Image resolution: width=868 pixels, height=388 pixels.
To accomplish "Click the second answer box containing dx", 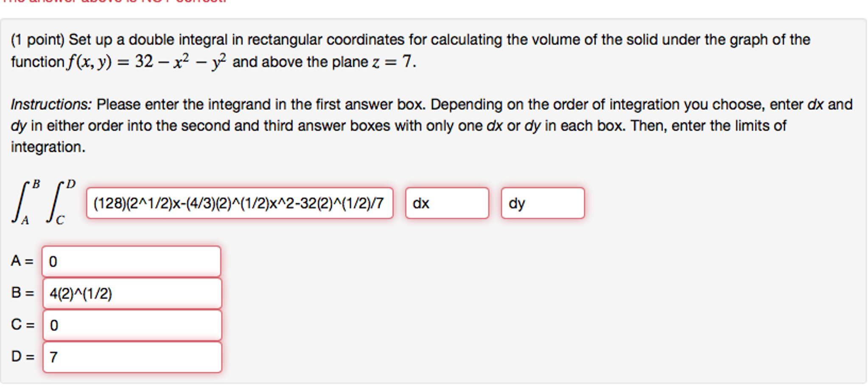I will tap(447, 203).
